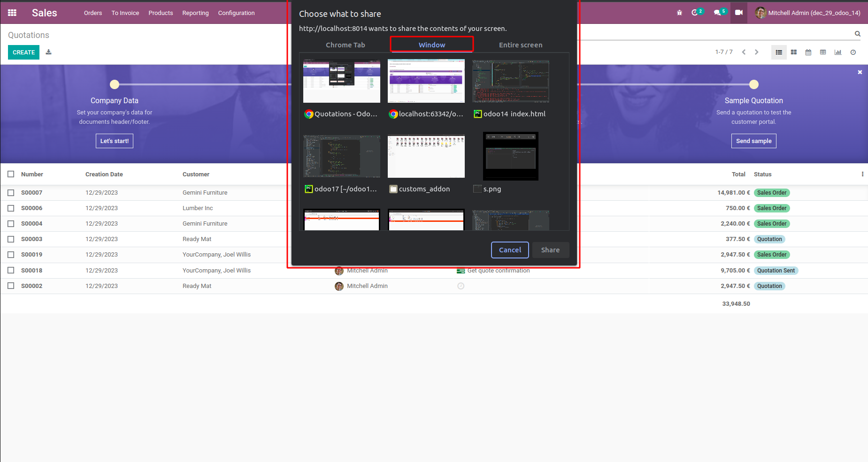Cancel the screen share dialog

coord(510,250)
